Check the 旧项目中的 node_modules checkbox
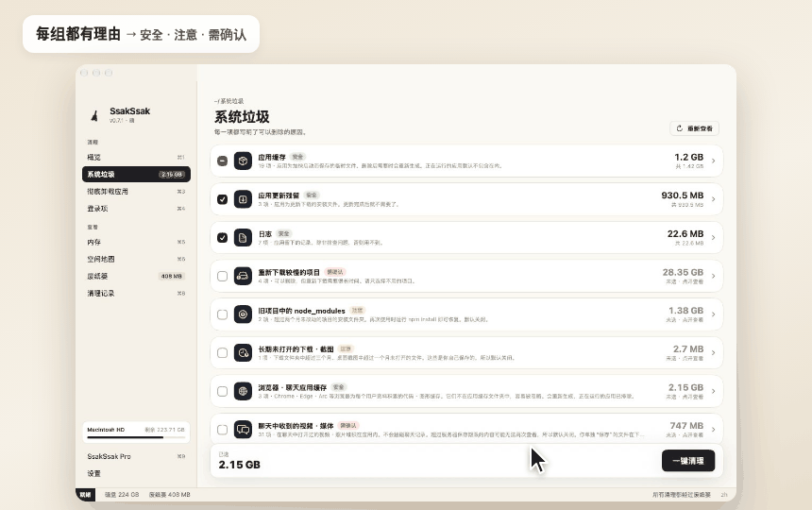The image size is (812, 510). [x=222, y=314]
